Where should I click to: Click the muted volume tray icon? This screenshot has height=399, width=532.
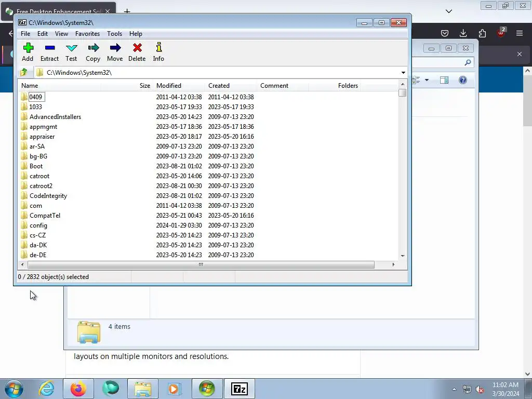click(x=480, y=390)
